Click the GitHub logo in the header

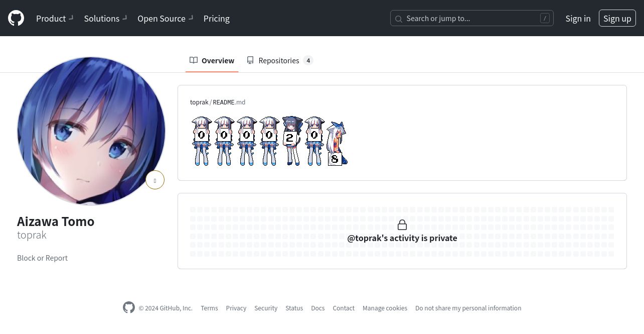[16, 18]
